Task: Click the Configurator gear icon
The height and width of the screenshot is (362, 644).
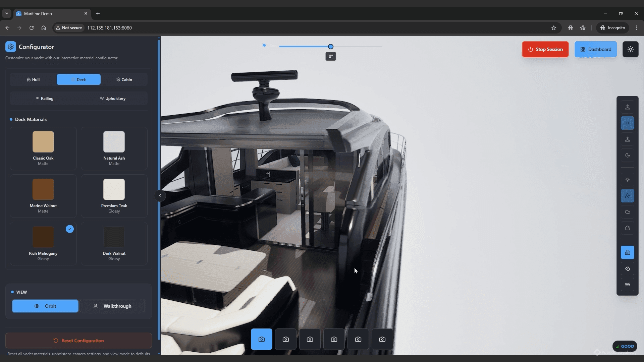Action: pos(11,47)
